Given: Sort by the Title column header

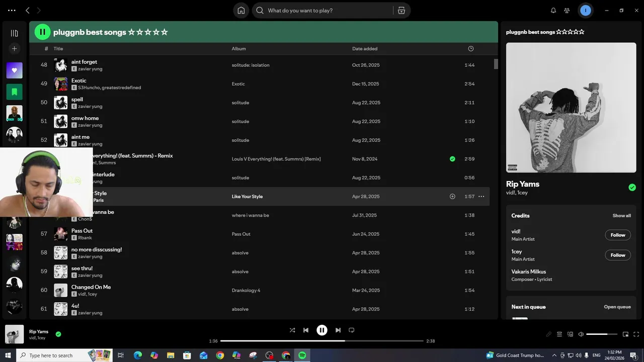Looking at the screenshot, I should tap(58, 49).
